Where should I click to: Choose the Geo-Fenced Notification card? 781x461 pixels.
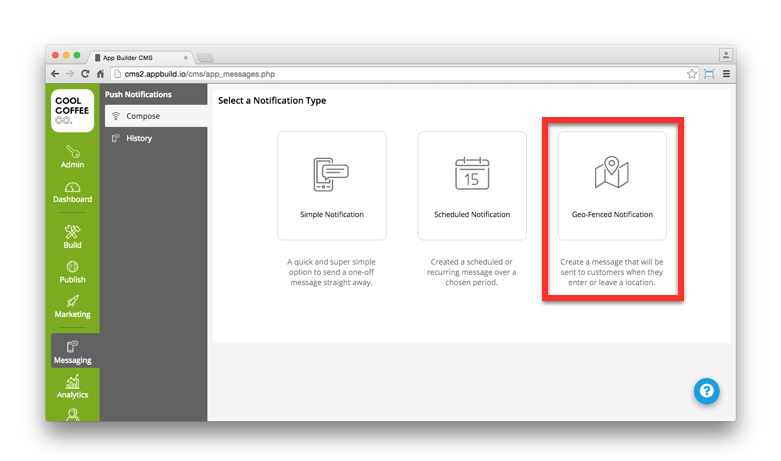click(612, 186)
